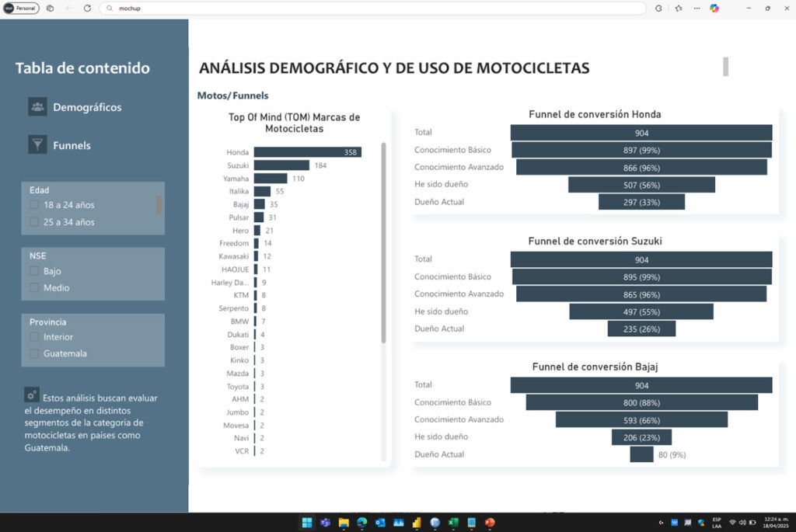Click the browser refresh icon
Screen dimensions: 796x532
coord(87,8)
